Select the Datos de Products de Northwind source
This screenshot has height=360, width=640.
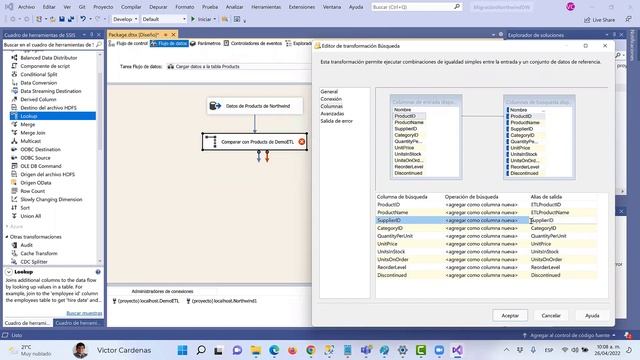point(255,106)
